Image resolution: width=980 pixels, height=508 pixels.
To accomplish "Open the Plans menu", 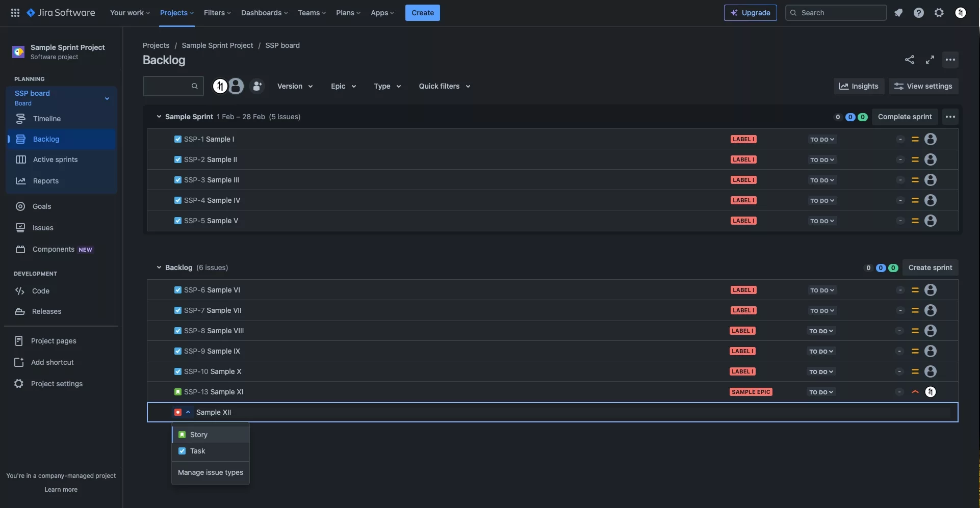I will click(x=348, y=13).
